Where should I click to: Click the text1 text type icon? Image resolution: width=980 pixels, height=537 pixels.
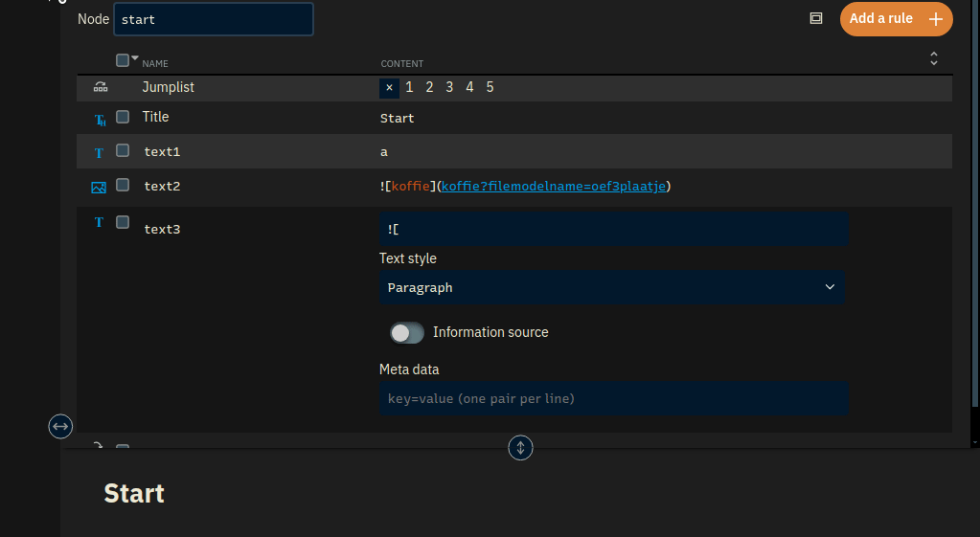(x=99, y=153)
